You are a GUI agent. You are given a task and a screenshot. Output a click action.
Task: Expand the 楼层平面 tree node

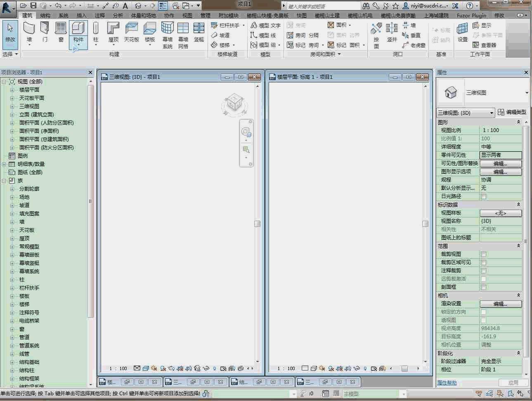tap(12, 90)
